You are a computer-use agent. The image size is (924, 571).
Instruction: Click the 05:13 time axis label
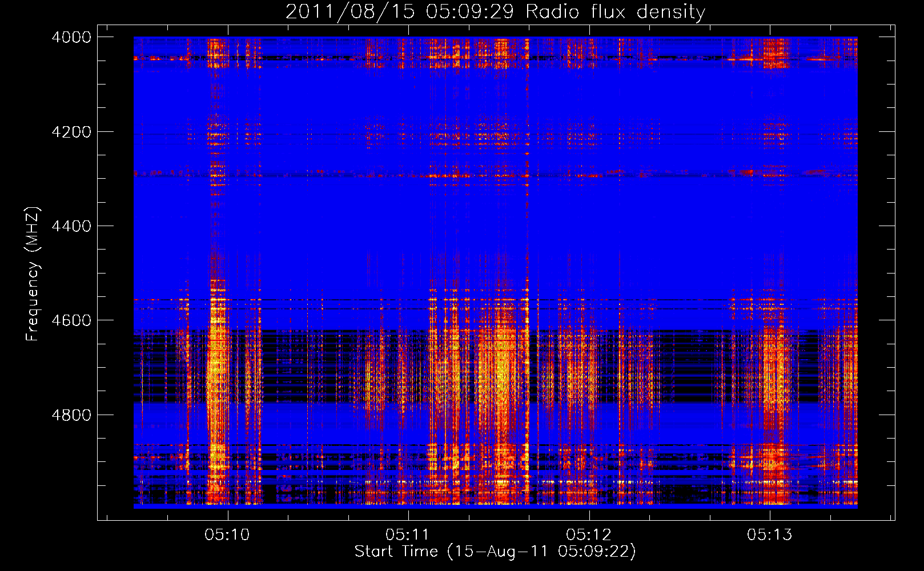pyautogui.click(x=770, y=535)
